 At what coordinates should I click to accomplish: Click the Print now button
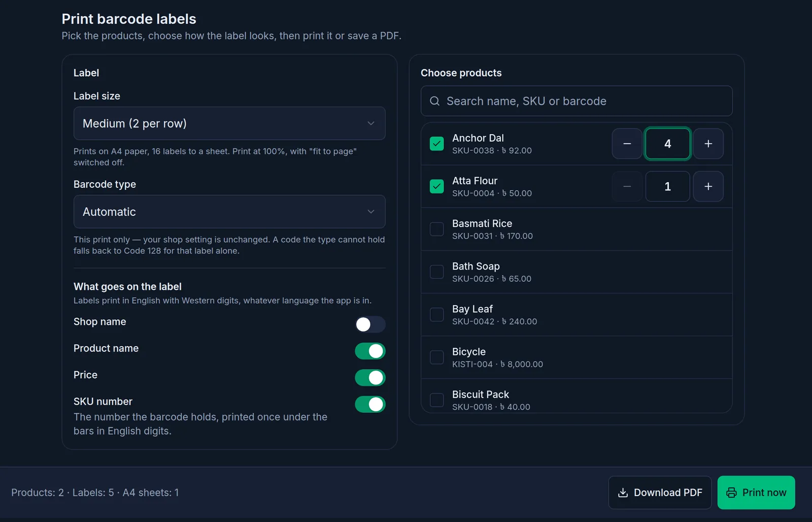point(756,493)
